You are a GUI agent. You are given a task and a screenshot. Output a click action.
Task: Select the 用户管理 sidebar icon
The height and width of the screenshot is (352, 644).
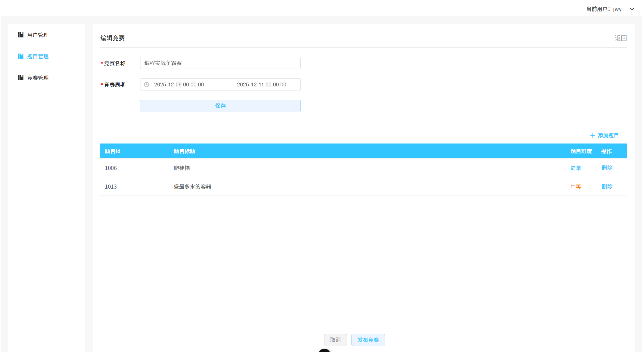pyautogui.click(x=21, y=35)
